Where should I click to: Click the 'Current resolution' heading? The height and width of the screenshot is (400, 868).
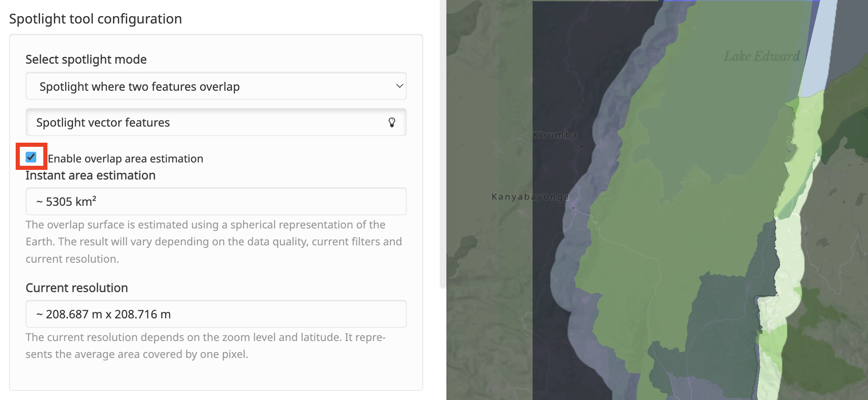(77, 288)
